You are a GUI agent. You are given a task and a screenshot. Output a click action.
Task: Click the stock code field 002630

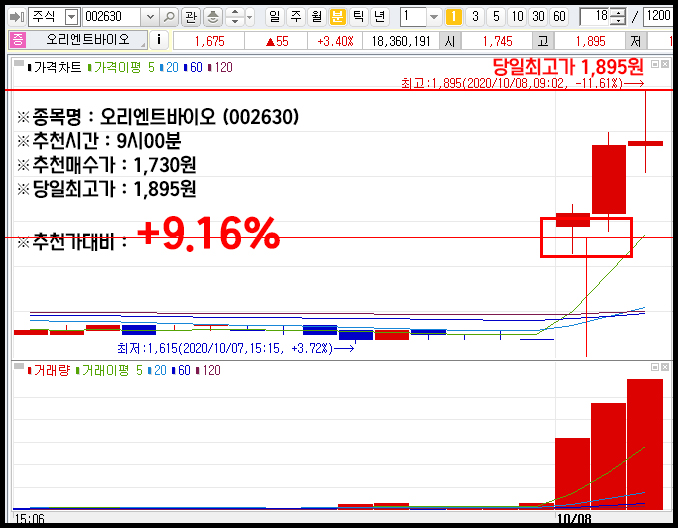(x=111, y=17)
